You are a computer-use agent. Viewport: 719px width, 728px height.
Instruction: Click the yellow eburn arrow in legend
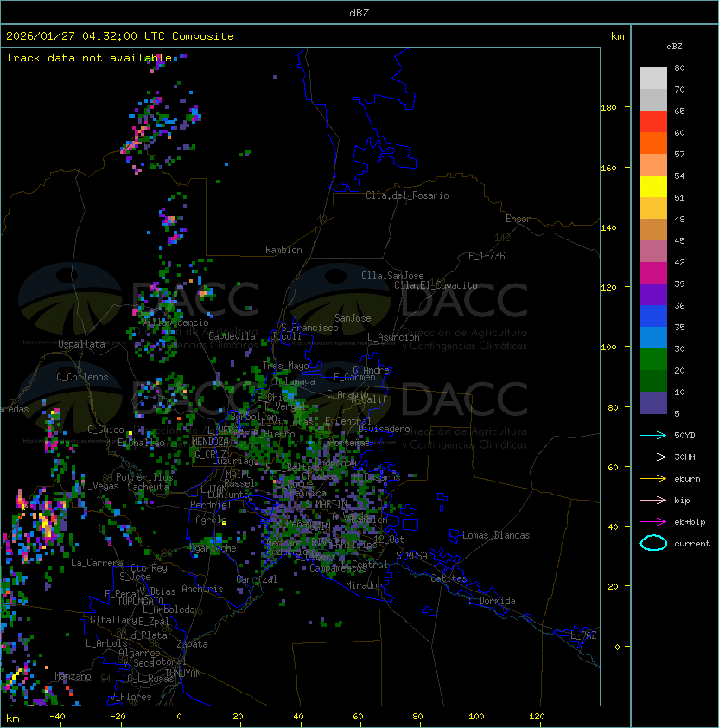tap(653, 479)
